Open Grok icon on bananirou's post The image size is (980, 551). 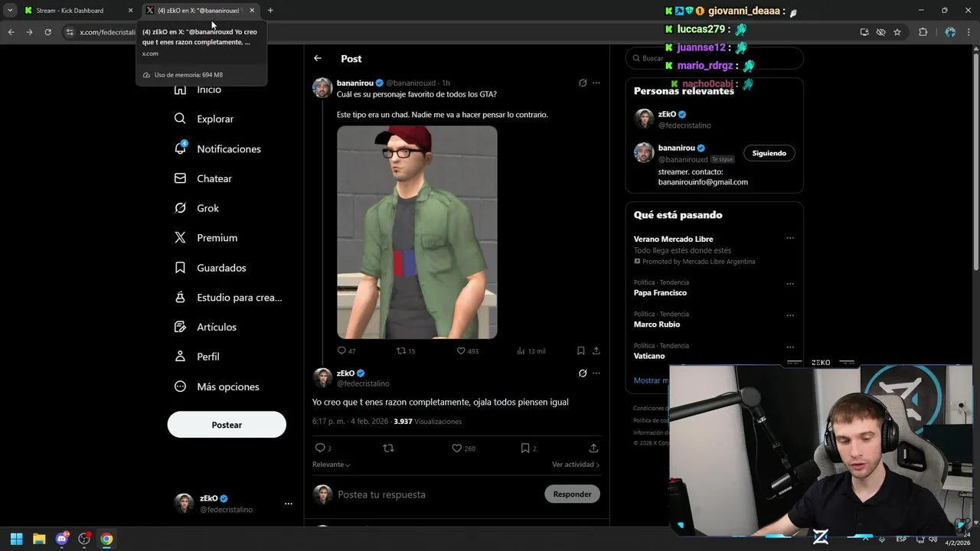[x=583, y=83]
